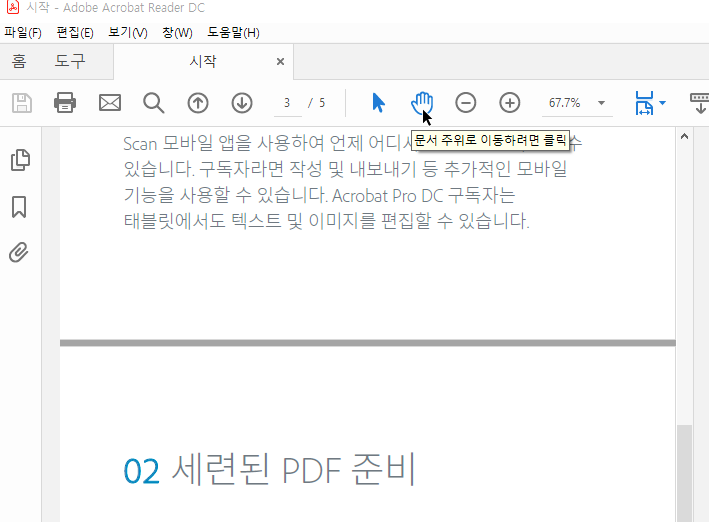Close the 시작 document tab
The image size is (709, 522).
pyautogui.click(x=280, y=61)
